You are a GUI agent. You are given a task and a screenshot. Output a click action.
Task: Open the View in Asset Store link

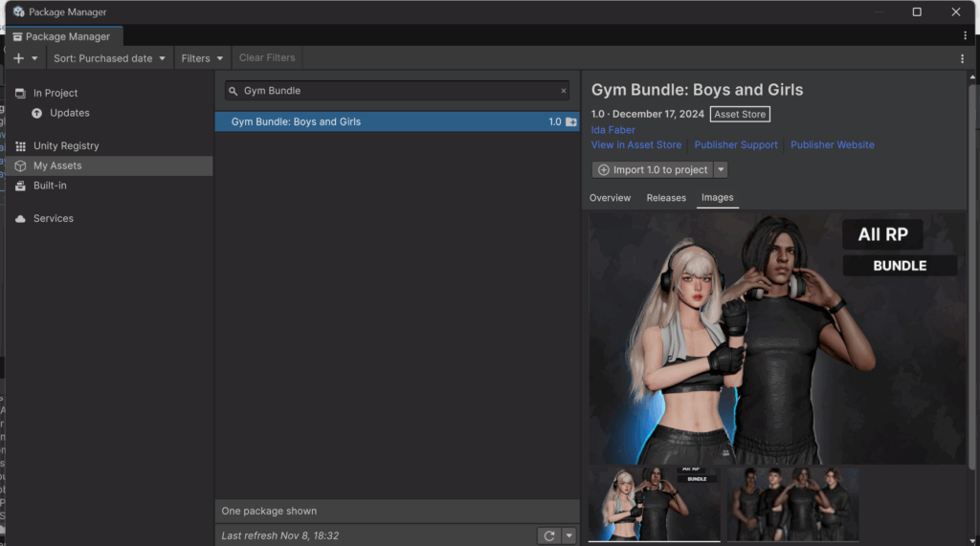636,145
